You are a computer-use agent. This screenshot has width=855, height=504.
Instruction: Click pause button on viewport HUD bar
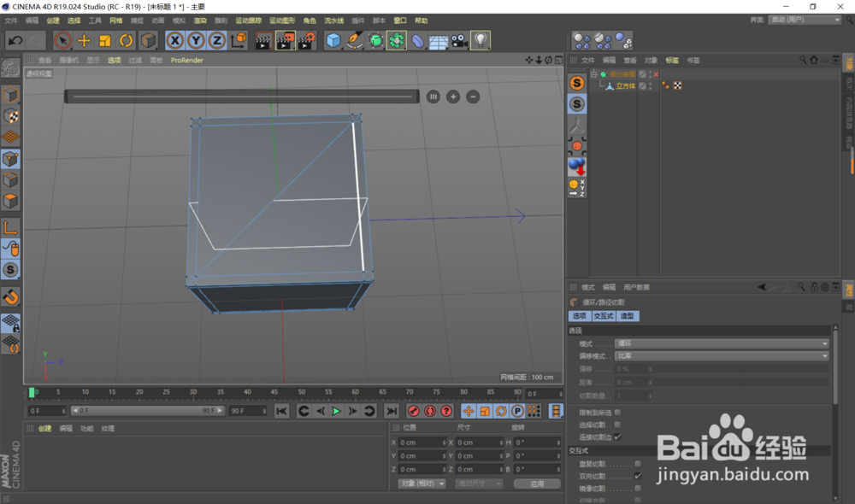[433, 97]
